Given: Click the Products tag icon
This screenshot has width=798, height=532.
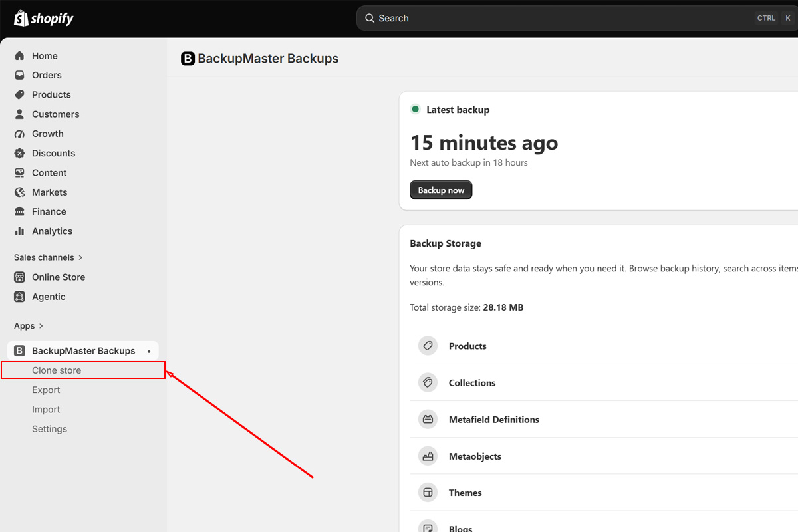Looking at the screenshot, I should 19,94.
